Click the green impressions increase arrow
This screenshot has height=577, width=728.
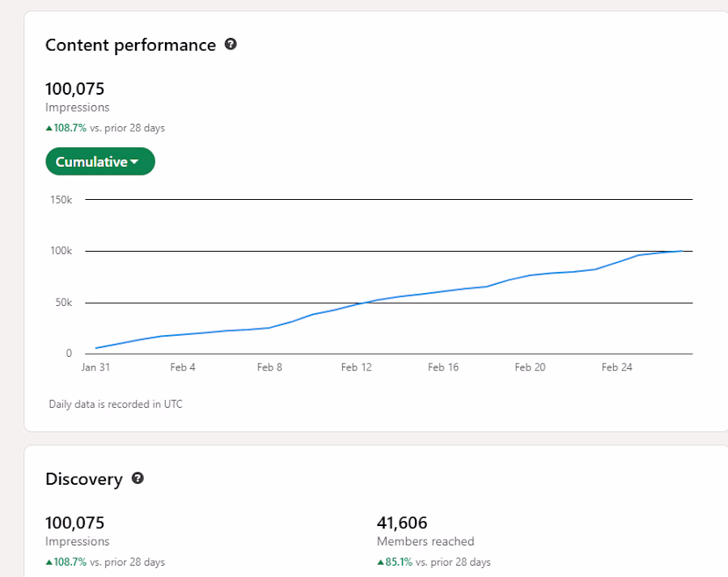click(49, 128)
